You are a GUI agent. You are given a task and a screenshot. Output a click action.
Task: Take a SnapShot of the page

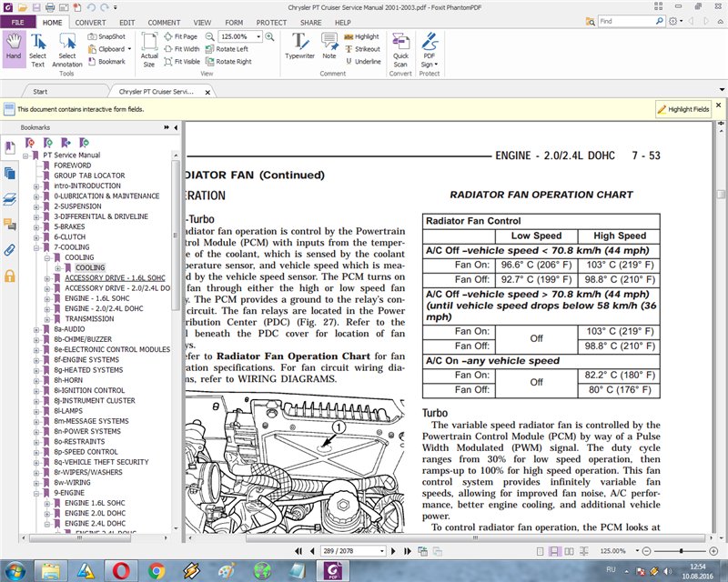106,36
